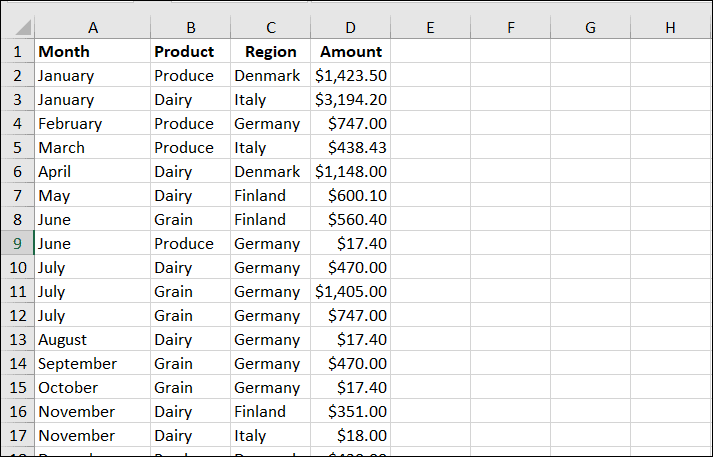Image resolution: width=713 pixels, height=457 pixels.
Task: Select column A header
Action: tap(93, 27)
